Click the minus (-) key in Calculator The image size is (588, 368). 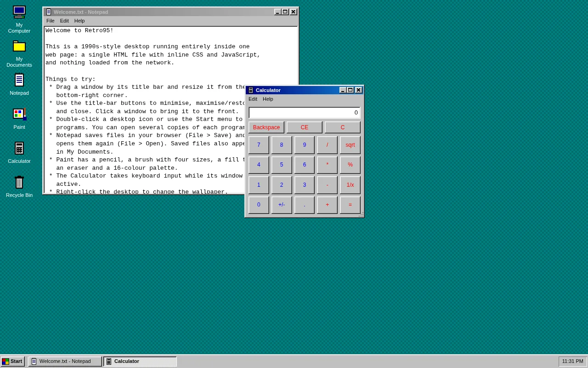tap(328, 185)
